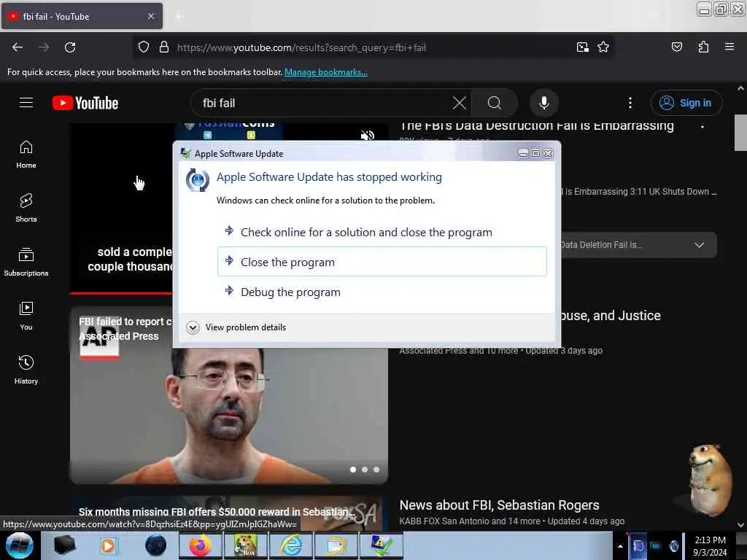
Task: Open the Manage bookmarks link
Action: [326, 72]
